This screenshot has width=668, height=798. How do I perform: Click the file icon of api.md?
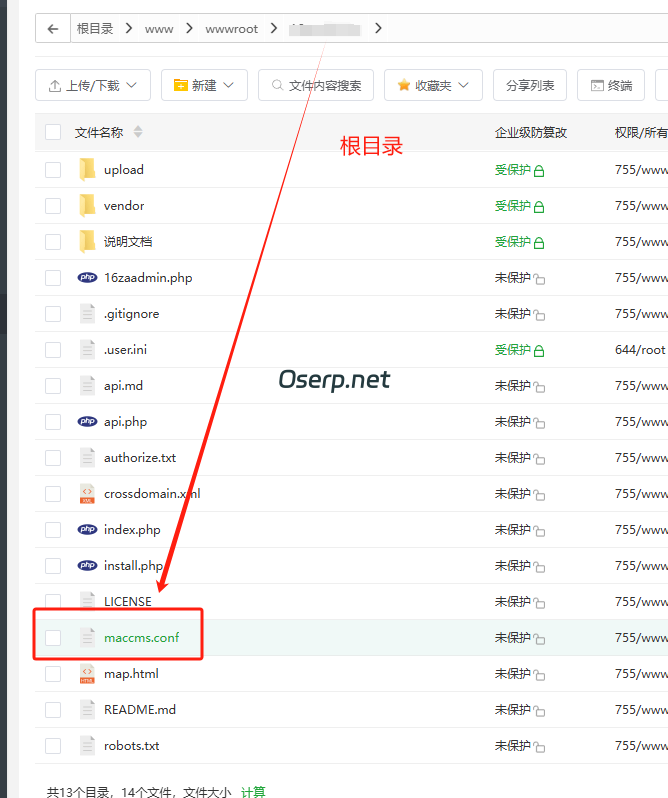88,386
